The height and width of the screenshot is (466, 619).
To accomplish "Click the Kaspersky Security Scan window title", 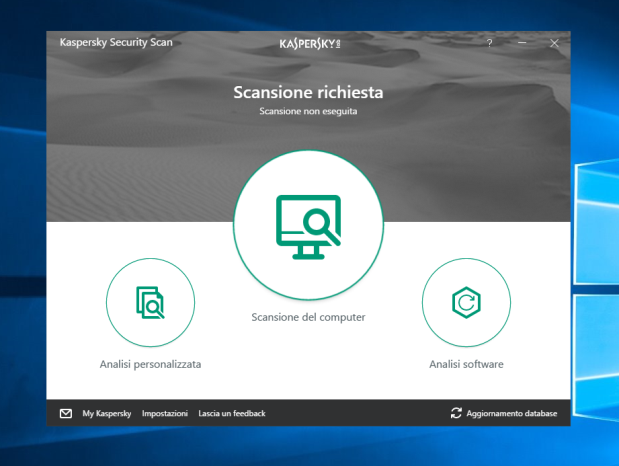I will [116, 42].
